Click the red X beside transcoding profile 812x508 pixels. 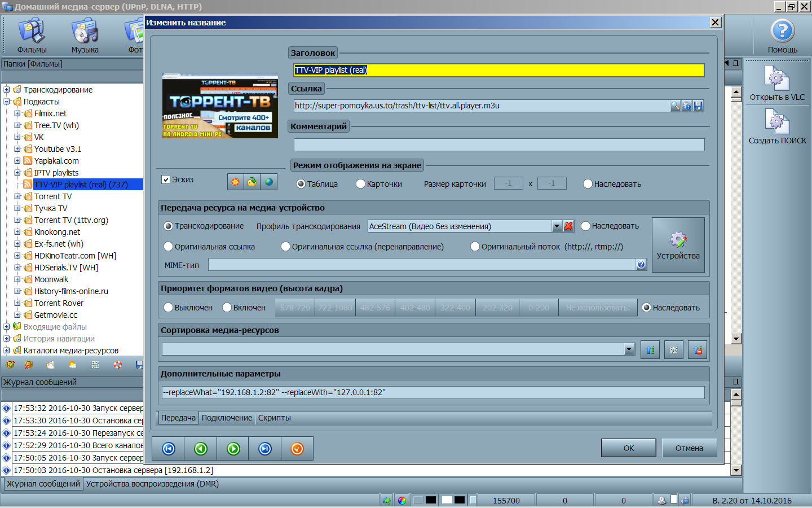pos(568,226)
